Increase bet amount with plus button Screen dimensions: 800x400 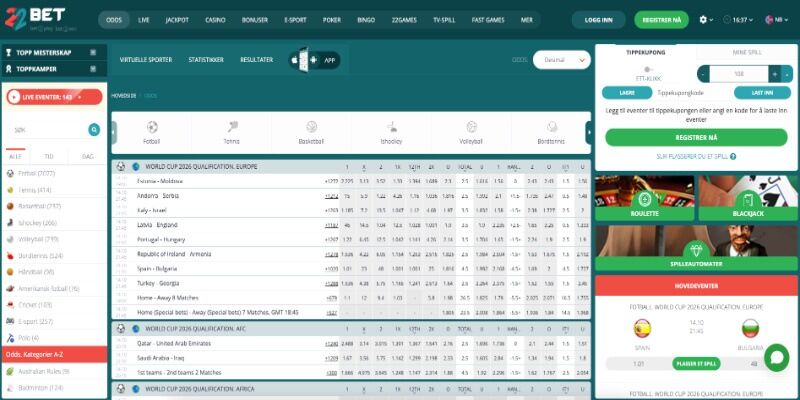tap(774, 73)
